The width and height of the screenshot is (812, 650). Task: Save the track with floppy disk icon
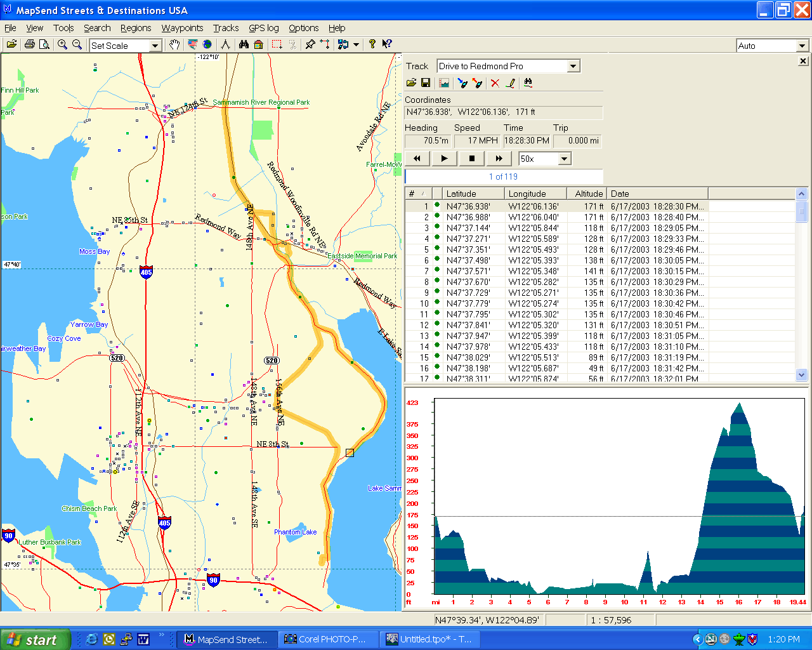pyautogui.click(x=426, y=83)
